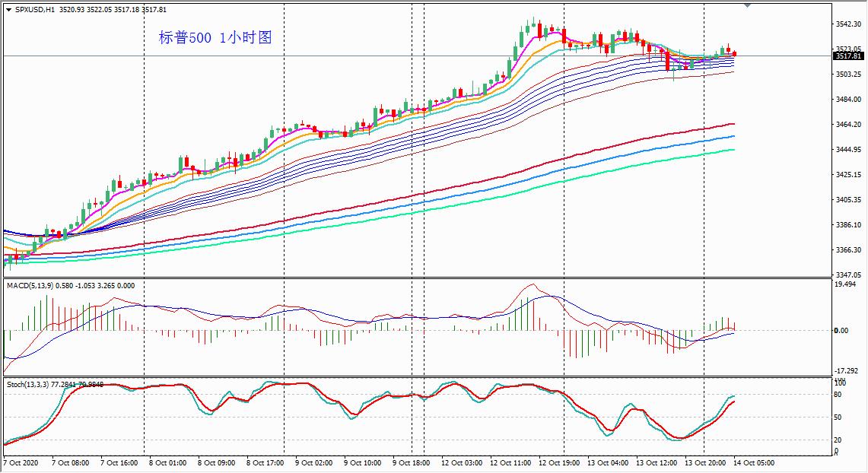
Task: Click the small arrow before SPXUSD,H1
Action: [x=9, y=10]
